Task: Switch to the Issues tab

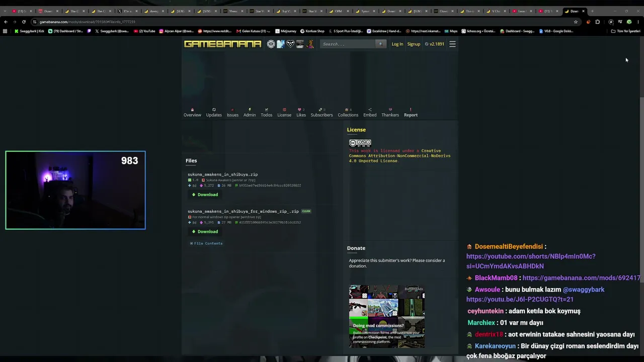Action: tap(232, 113)
